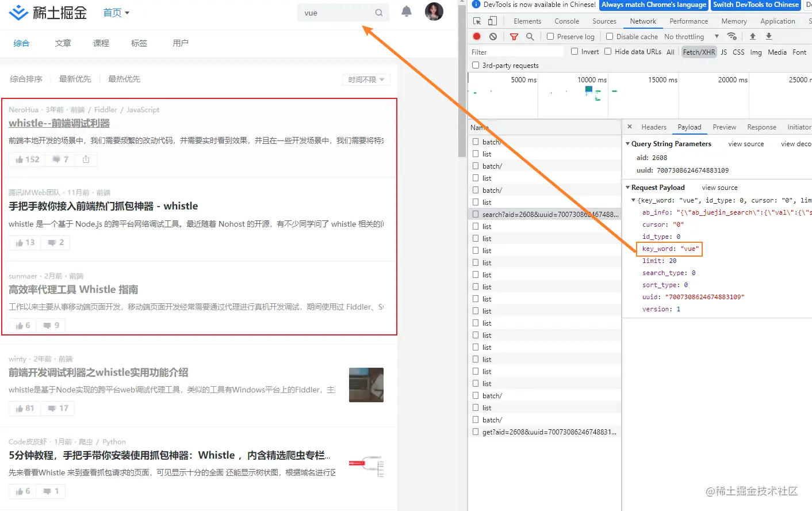Open thumbnail of 前端开发调试利器之whistle实用功能介绍

[366, 384]
